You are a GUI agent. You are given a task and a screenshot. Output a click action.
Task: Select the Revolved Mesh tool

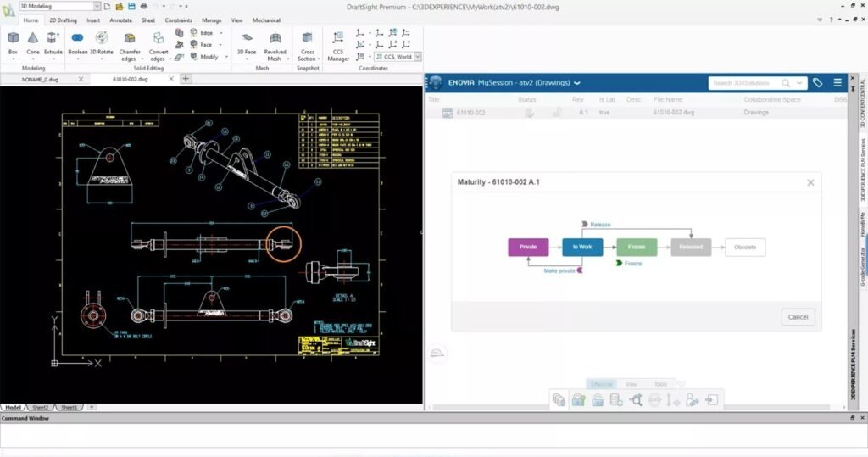[275, 47]
